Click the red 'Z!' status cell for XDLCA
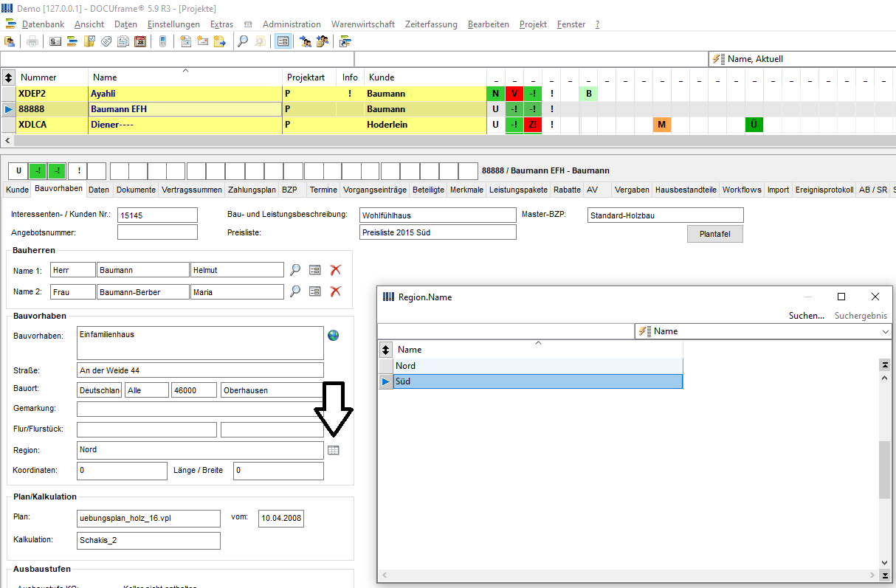The image size is (896, 588). (533, 125)
